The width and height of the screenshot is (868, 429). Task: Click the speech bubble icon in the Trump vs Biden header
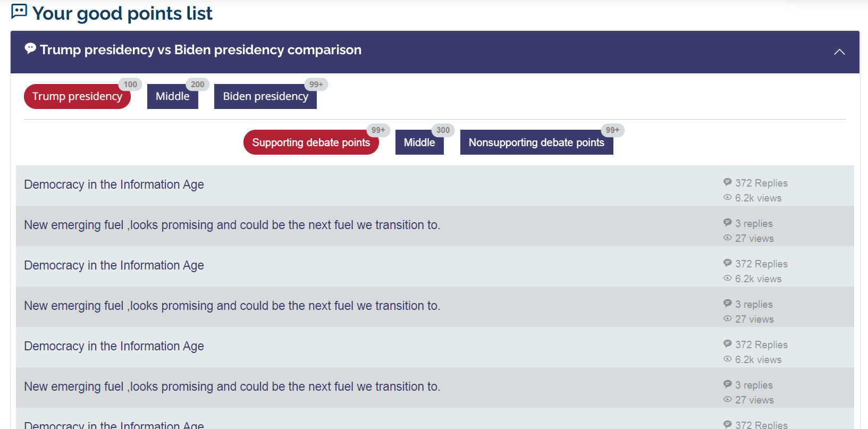(x=30, y=48)
